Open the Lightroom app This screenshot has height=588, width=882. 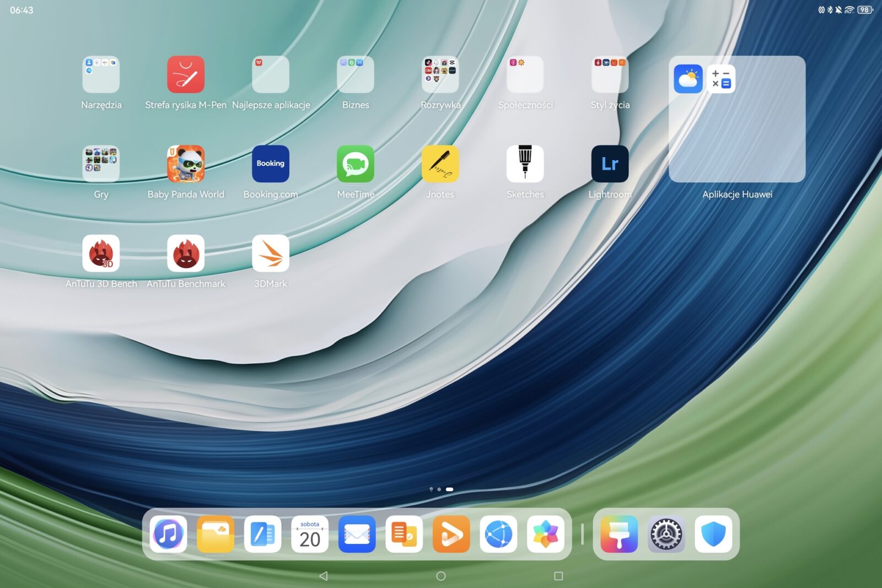click(x=610, y=164)
